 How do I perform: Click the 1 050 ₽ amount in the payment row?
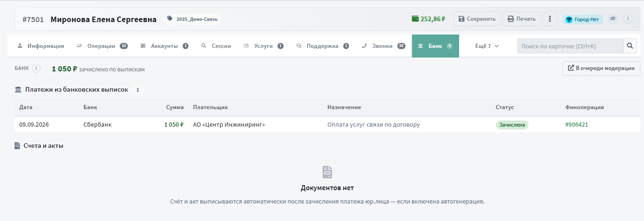pos(174,124)
